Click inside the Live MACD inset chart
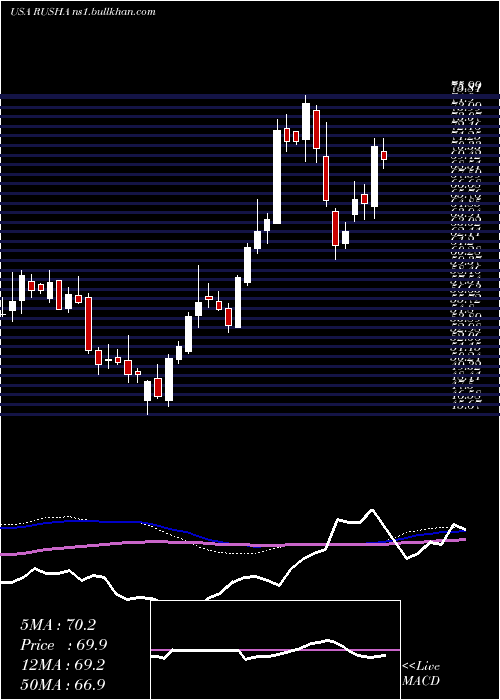 (x=275, y=650)
